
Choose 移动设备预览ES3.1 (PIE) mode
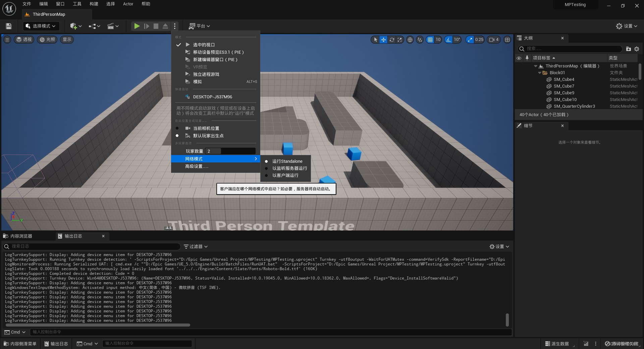(x=216, y=52)
